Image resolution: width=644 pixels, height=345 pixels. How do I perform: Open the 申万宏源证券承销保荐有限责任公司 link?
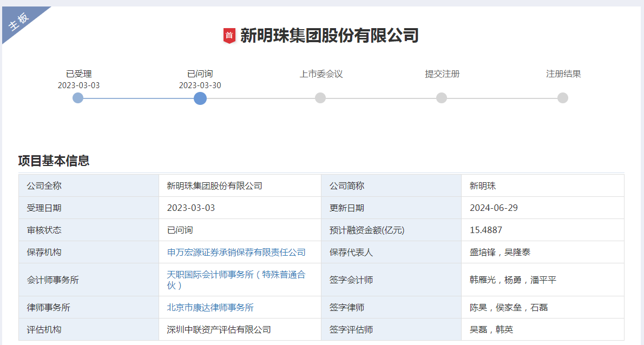tap(236, 253)
